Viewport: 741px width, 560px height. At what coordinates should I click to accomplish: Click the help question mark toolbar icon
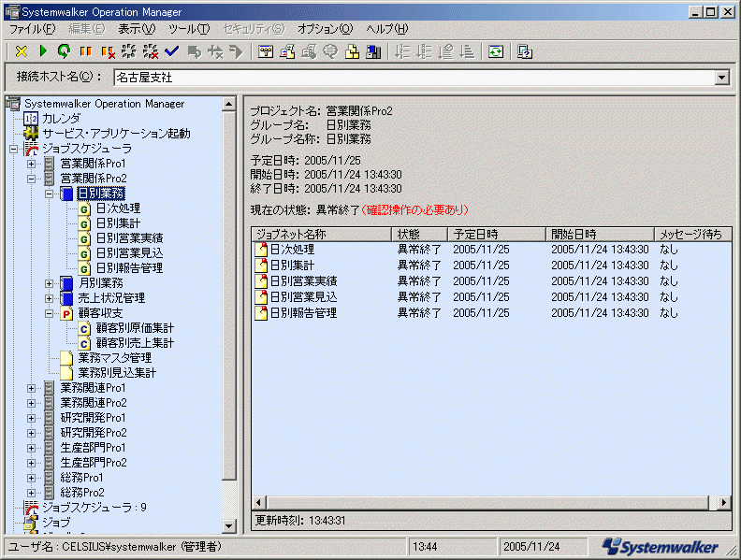click(525, 51)
